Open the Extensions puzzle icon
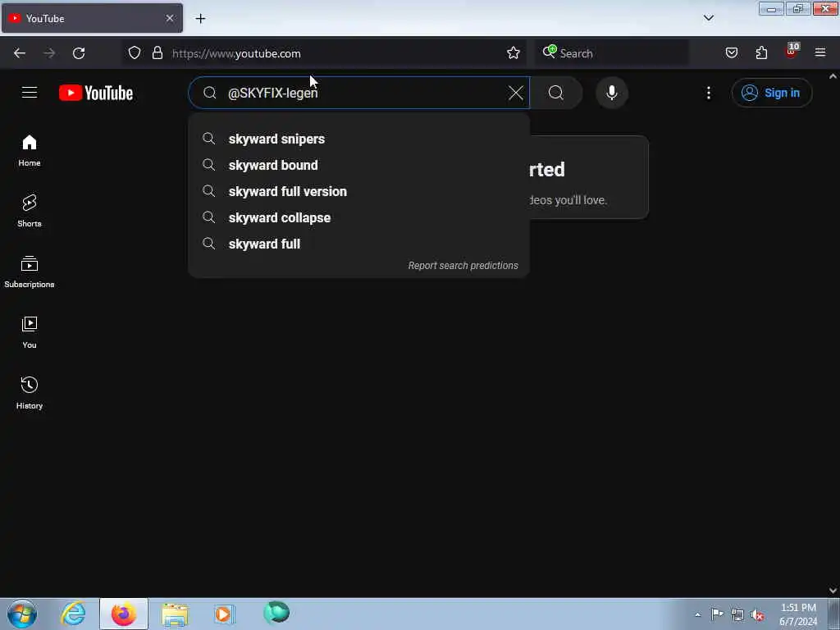 (761, 53)
